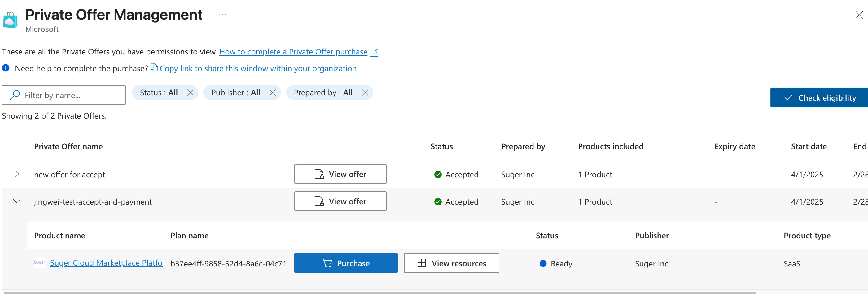
Task: Click the 'Publisher' sub-table header
Action: click(652, 236)
